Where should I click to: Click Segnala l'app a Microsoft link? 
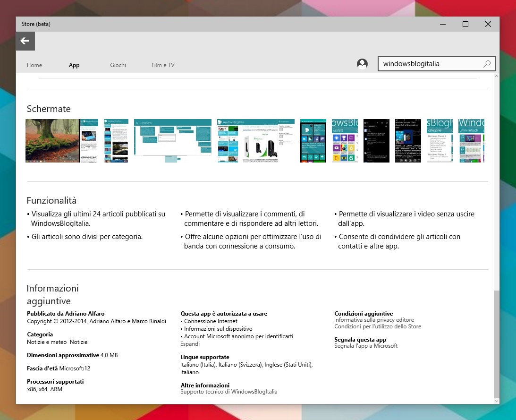click(x=366, y=346)
